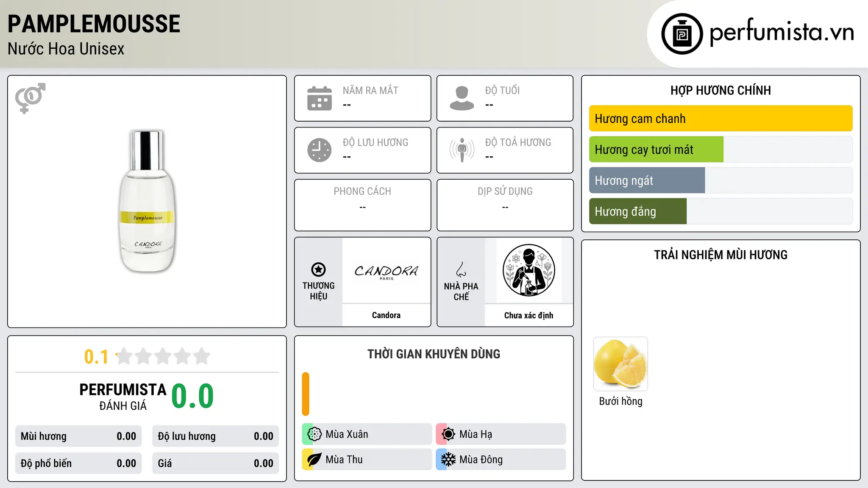868x488 pixels.
Task: Click the PAMPLEMOUSSE title heading
Action: click(x=94, y=24)
